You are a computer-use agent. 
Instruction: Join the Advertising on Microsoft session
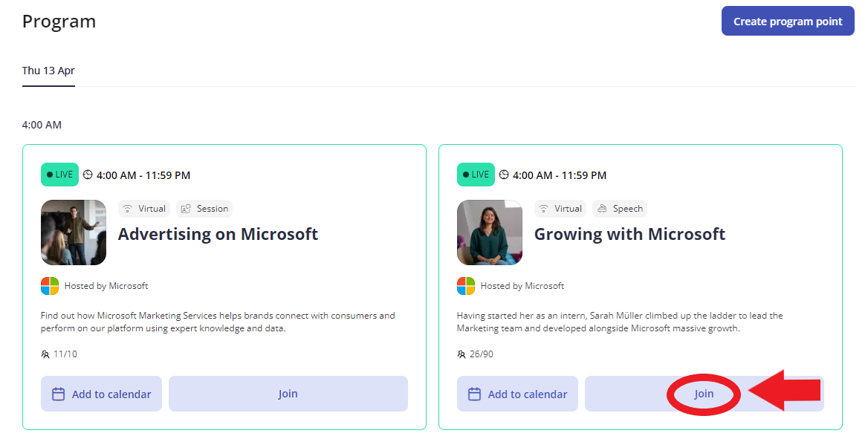pos(288,394)
